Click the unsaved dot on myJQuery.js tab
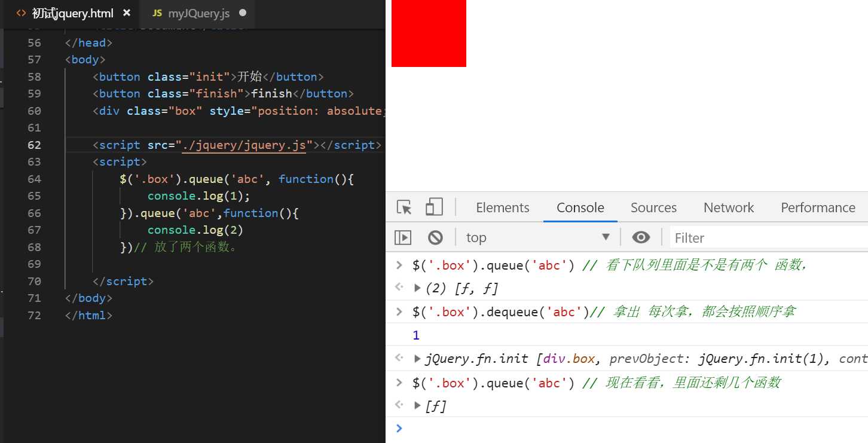 pos(242,13)
